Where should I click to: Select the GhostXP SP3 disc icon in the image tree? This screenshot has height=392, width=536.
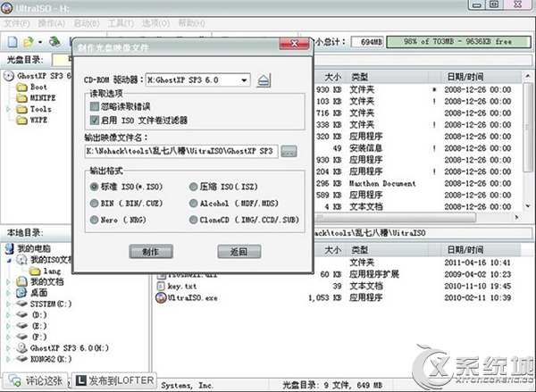click(9, 76)
